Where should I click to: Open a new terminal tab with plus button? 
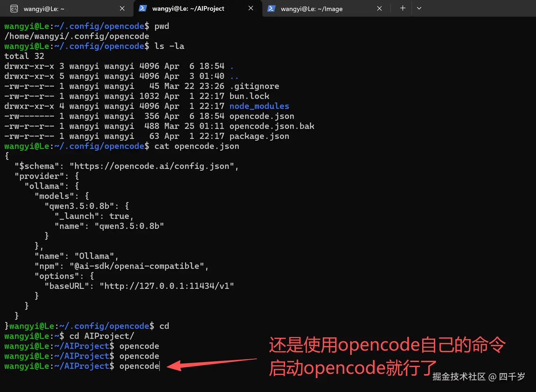pos(403,8)
